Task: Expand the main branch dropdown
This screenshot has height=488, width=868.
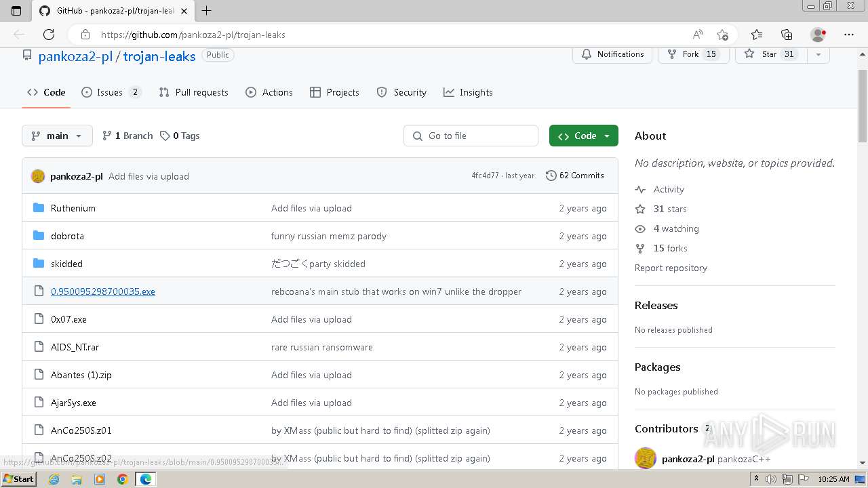Action: point(57,136)
